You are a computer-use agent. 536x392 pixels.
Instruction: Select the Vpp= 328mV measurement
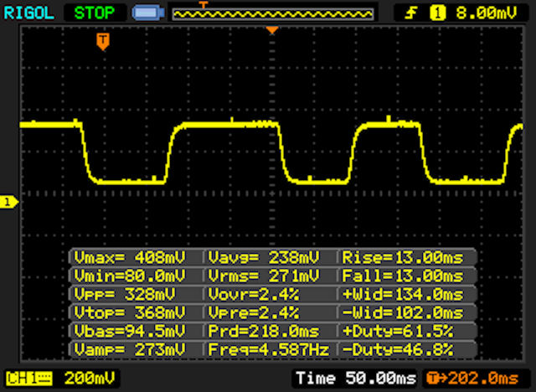click(137, 294)
